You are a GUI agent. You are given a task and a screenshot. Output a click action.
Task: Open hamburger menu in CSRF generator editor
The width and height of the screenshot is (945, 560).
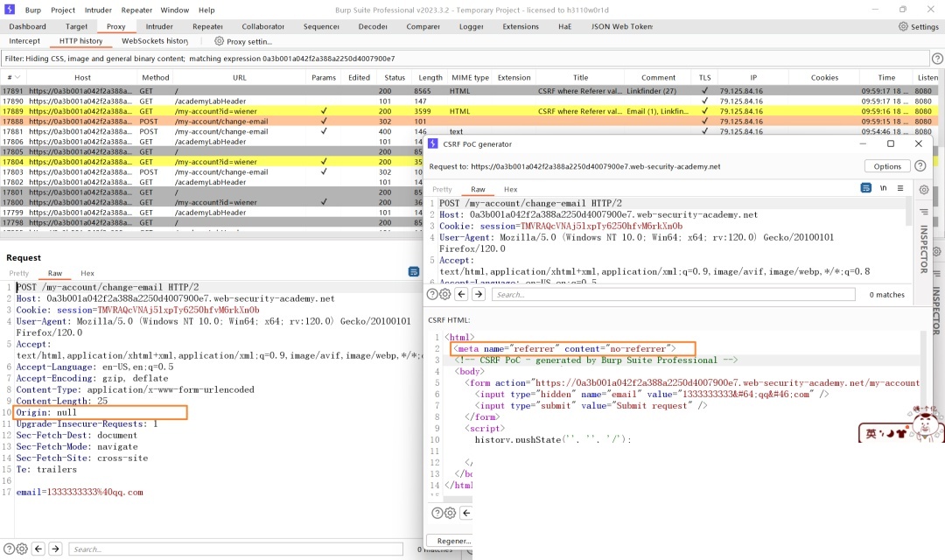pos(900,188)
